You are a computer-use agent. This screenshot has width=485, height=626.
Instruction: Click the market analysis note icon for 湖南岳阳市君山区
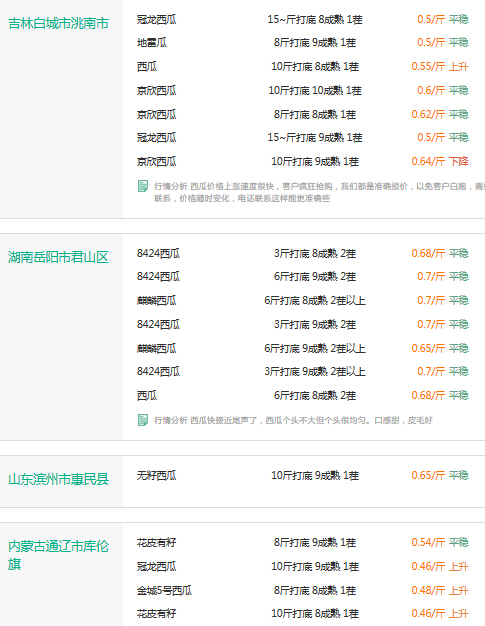pos(143,420)
